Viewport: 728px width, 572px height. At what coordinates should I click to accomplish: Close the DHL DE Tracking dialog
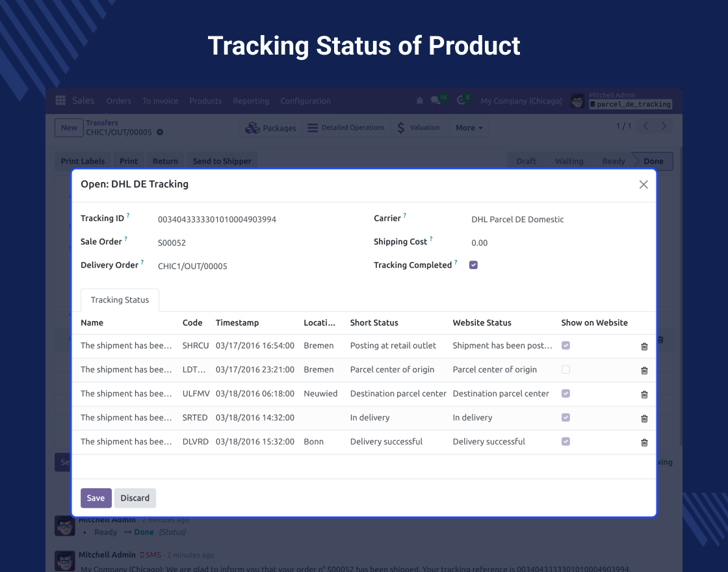pos(643,185)
